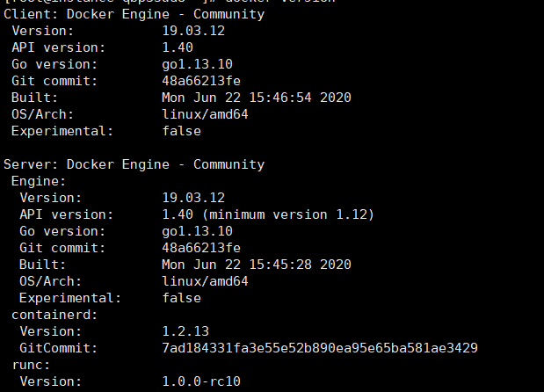Screen dimensions: 544x392
Task: Click the client version number 19.03.12
Action: click(193, 31)
